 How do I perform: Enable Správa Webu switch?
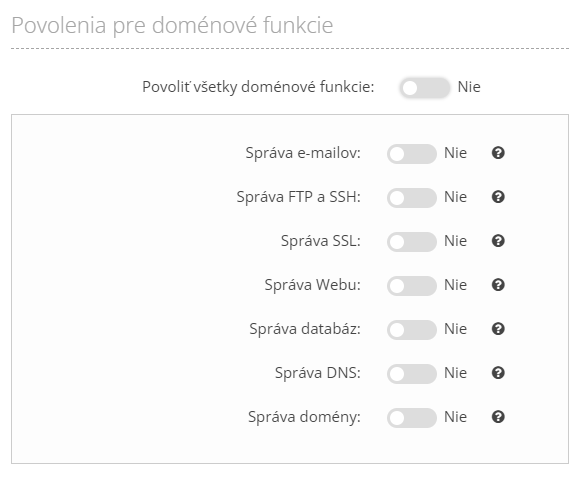(412, 286)
